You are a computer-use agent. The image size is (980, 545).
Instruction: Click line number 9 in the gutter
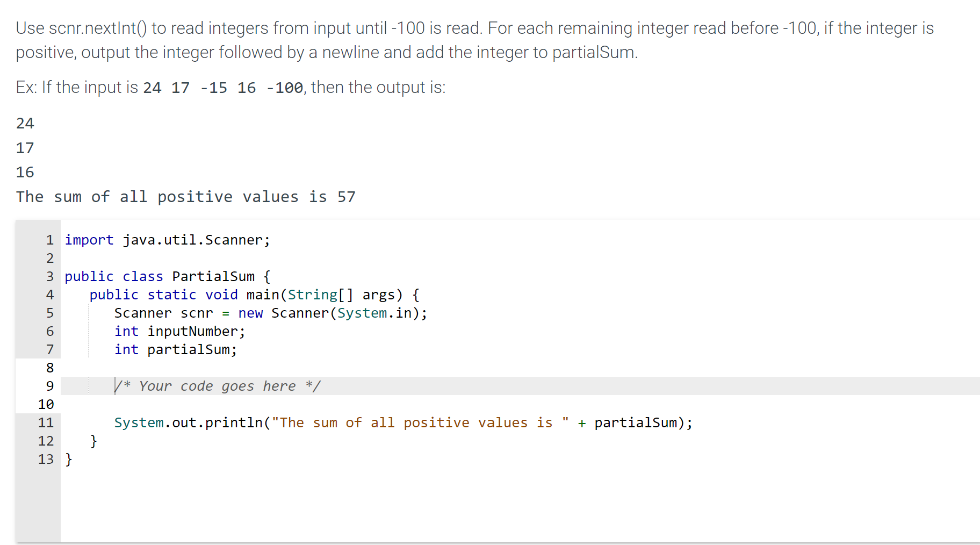point(50,386)
